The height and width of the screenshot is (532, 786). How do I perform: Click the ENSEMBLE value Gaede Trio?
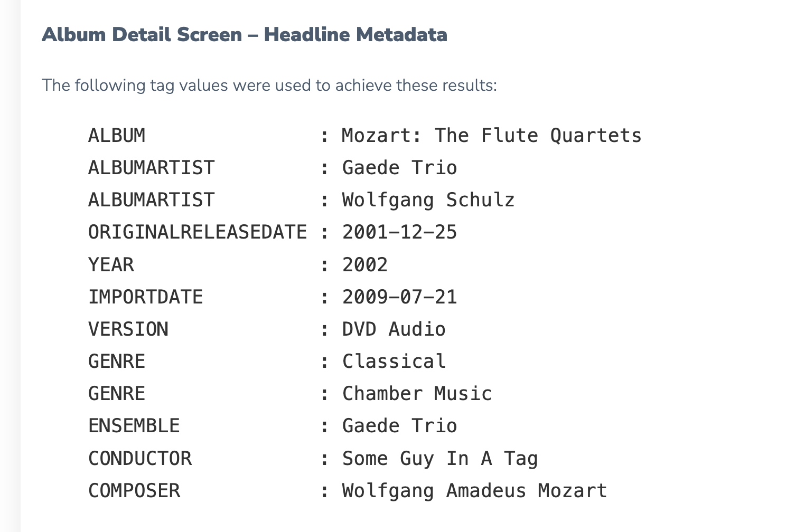[x=399, y=426]
